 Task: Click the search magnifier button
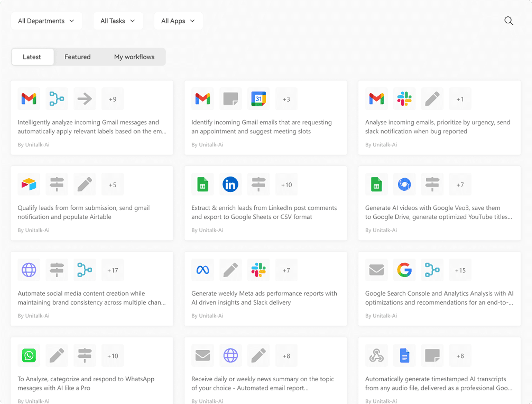pos(509,21)
